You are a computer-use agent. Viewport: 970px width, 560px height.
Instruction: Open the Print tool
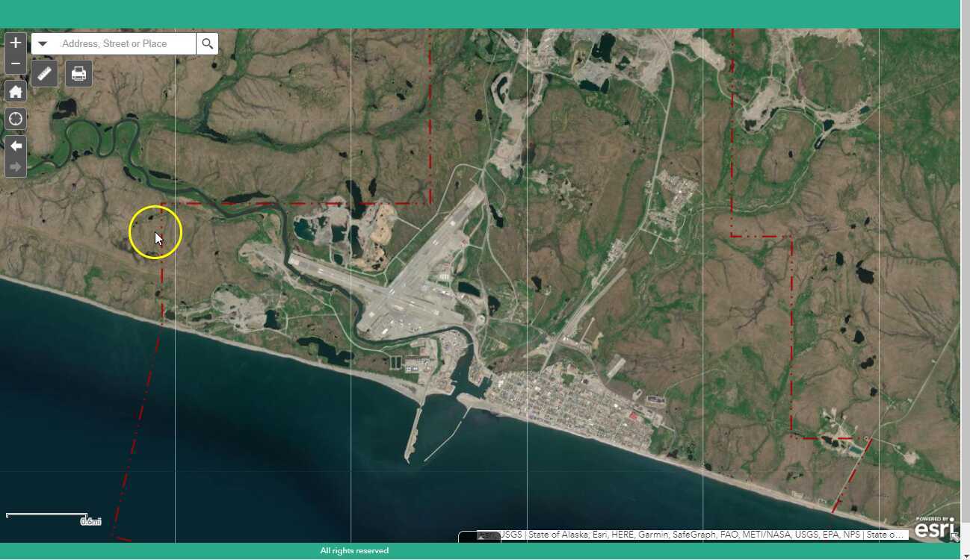pyautogui.click(x=78, y=73)
